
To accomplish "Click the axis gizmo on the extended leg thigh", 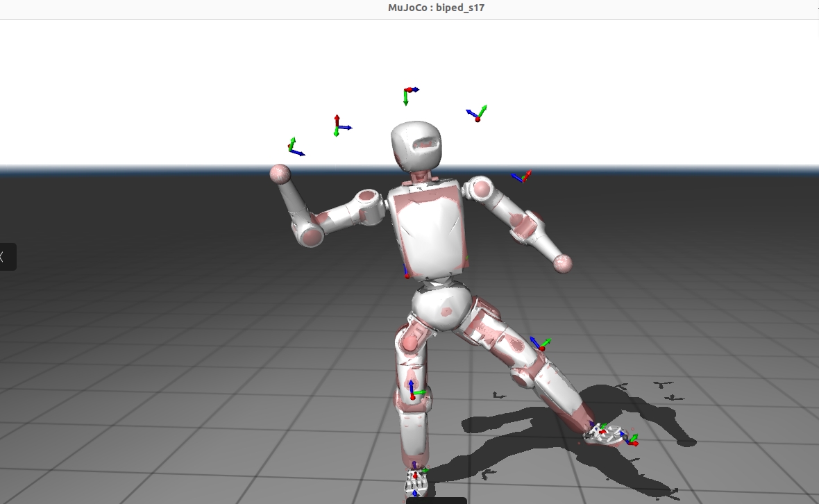I will 538,344.
